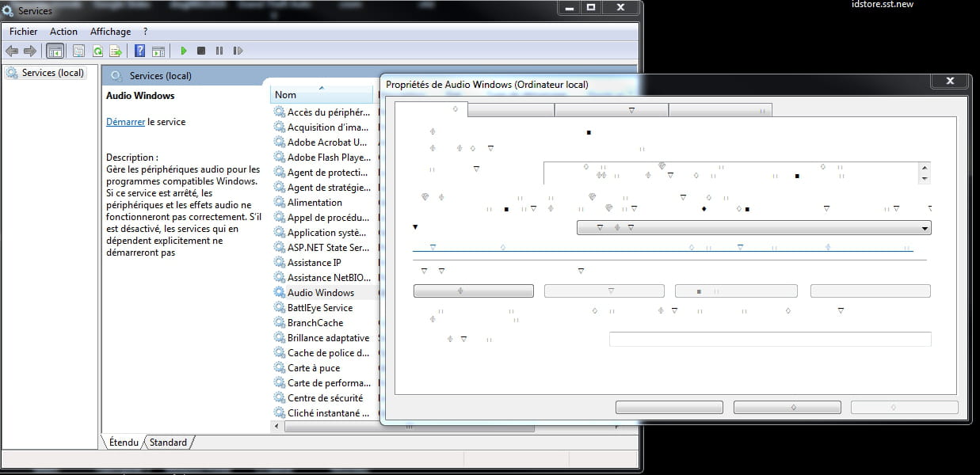Open the Properties toolbar icon
This screenshot has height=475, width=980.
[78, 51]
